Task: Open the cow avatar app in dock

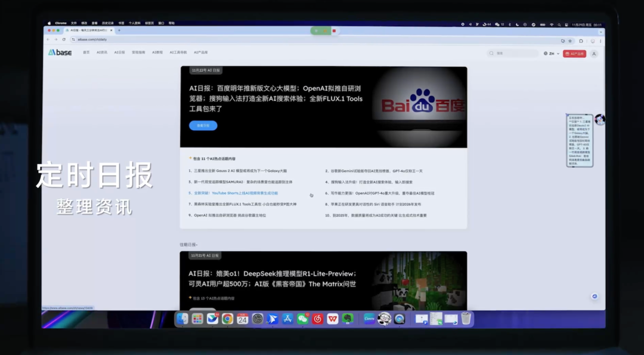Action: [x=385, y=319]
